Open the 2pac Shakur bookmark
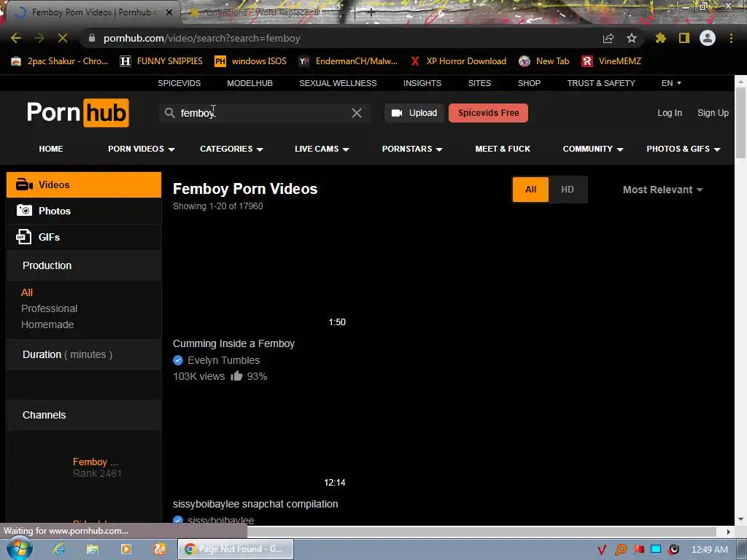Viewport: 747px width, 560px height. (60, 61)
